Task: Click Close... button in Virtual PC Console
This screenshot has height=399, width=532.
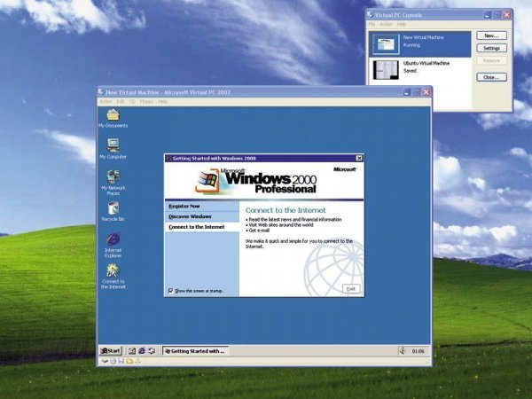Action: [491, 77]
